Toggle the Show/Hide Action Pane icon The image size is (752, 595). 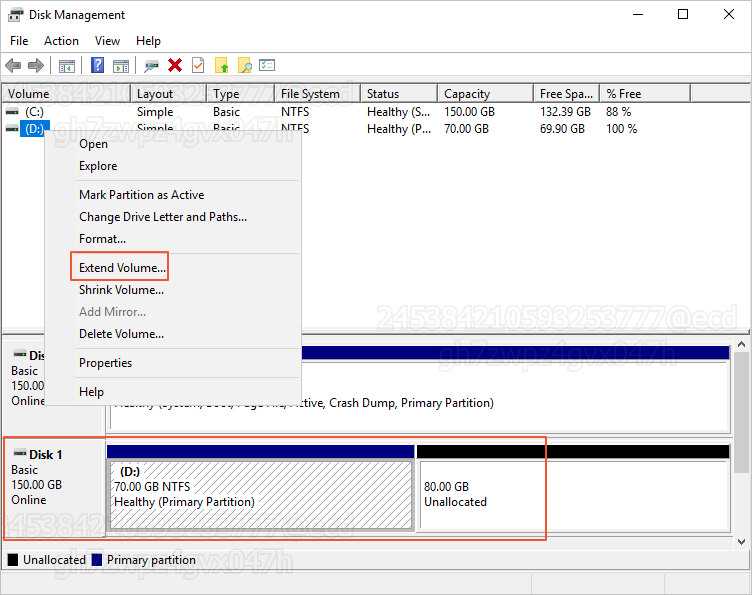121,66
